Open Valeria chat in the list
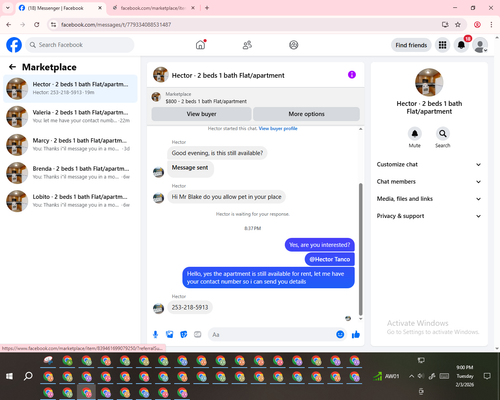 point(70,117)
